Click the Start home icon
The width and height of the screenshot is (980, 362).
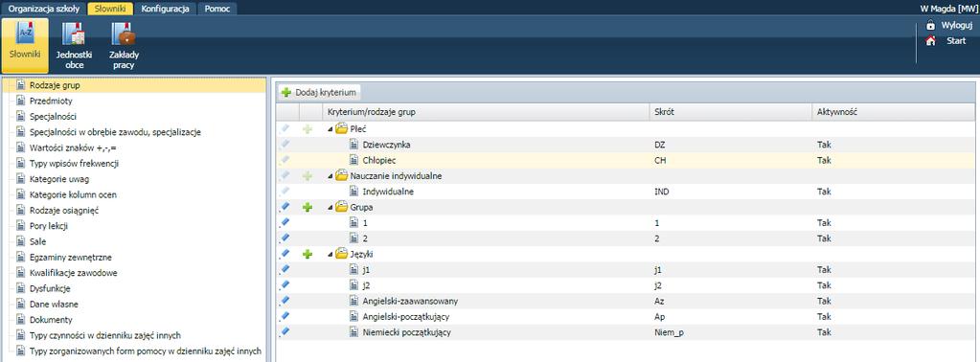(x=930, y=40)
